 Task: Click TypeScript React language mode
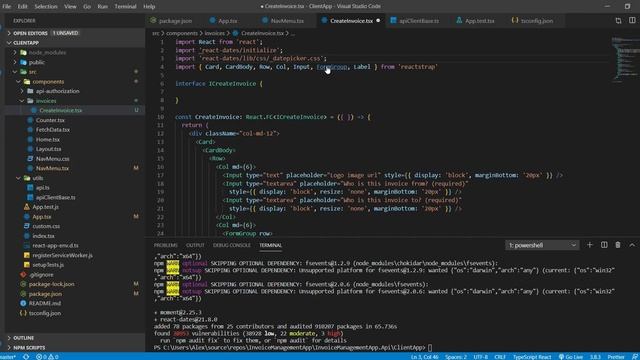click(532, 357)
